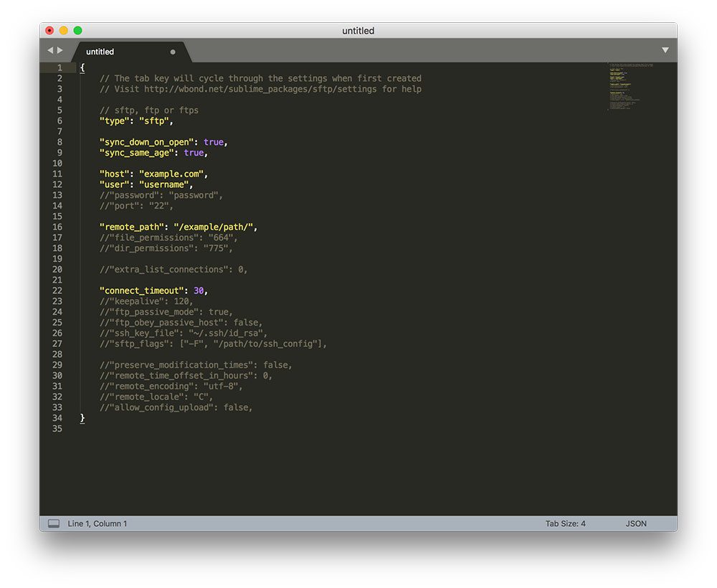The height and width of the screenshot is (588, 717).
Task: Click the "tab key will cycle" comment line
Action: 261,79
